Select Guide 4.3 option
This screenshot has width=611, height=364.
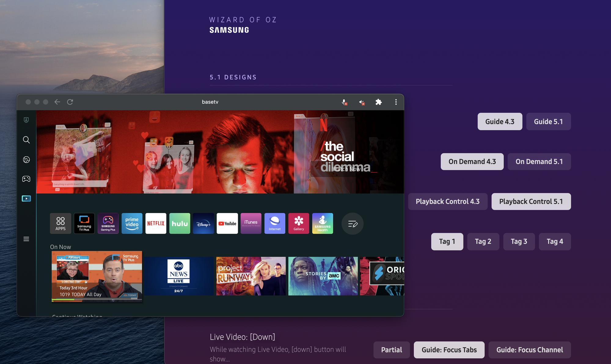(500, 121)
